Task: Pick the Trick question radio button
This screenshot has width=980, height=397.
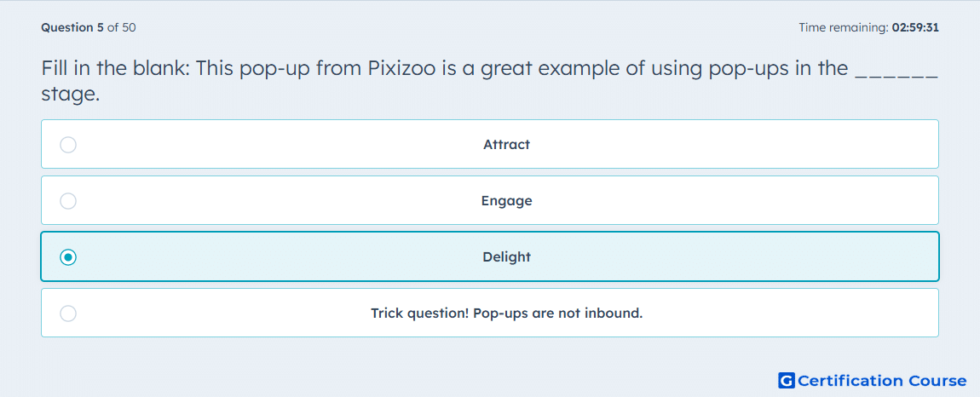Action: point(68,314)
